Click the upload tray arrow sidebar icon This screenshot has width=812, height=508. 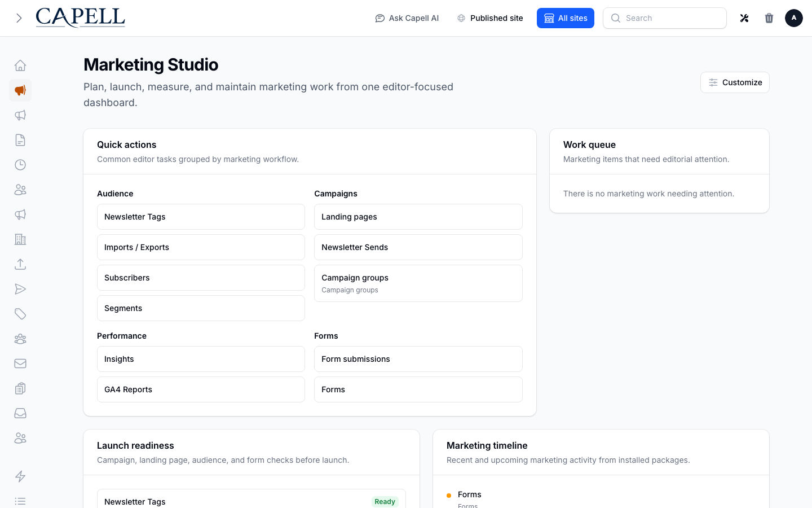tap(20, 264)
